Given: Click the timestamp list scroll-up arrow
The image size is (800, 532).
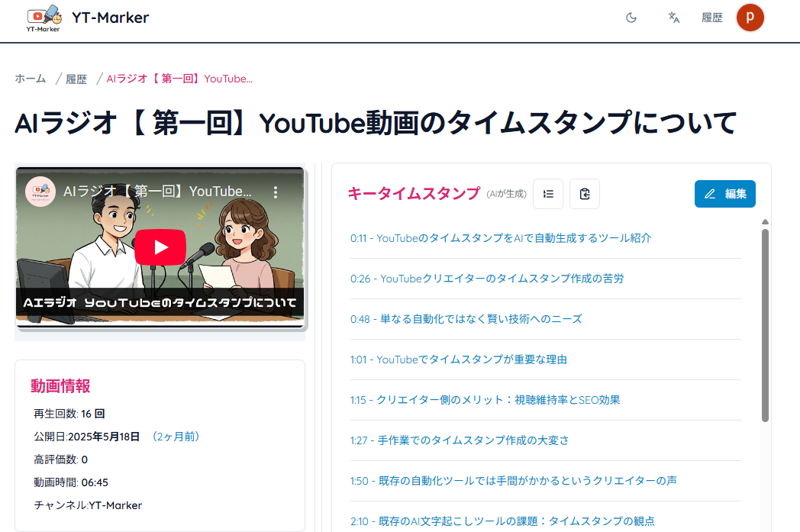Looking at the screenshot, I should (765, 222).
